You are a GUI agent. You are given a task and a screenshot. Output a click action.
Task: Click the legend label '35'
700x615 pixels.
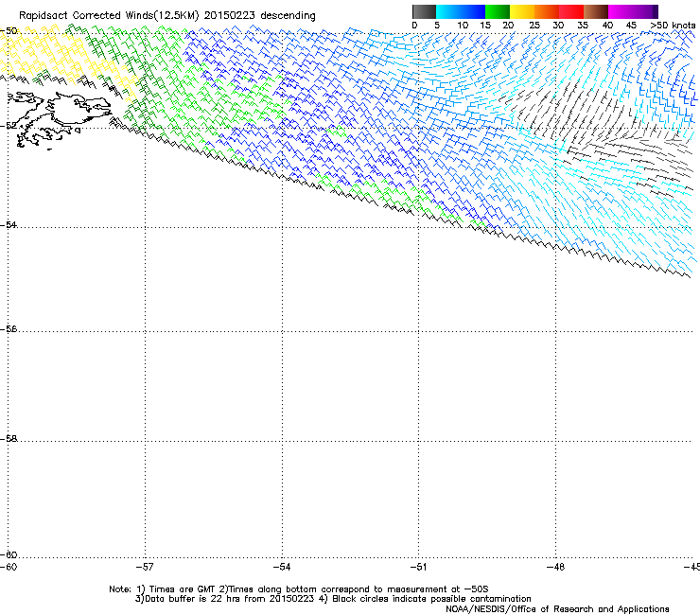coord(583,26)
